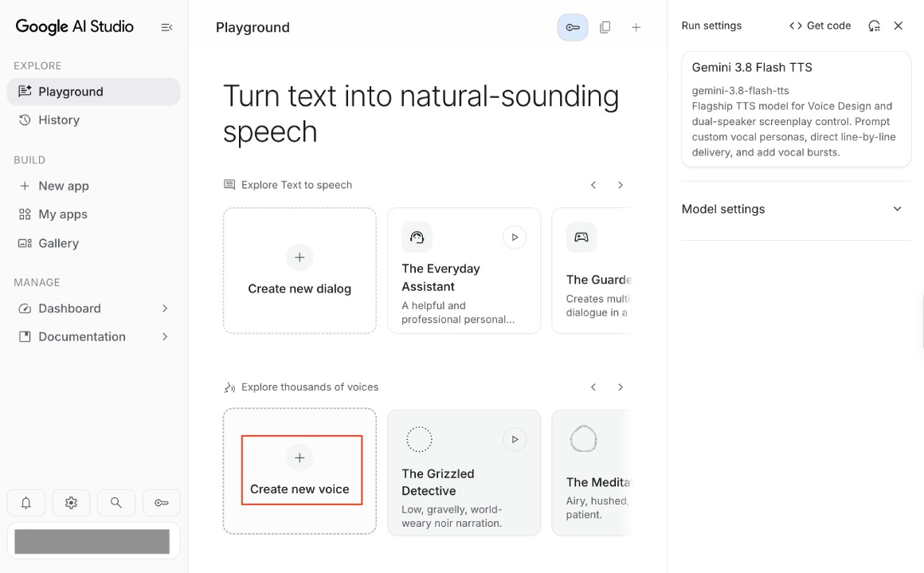Click the copy/compare icon in header

[605, 27]
